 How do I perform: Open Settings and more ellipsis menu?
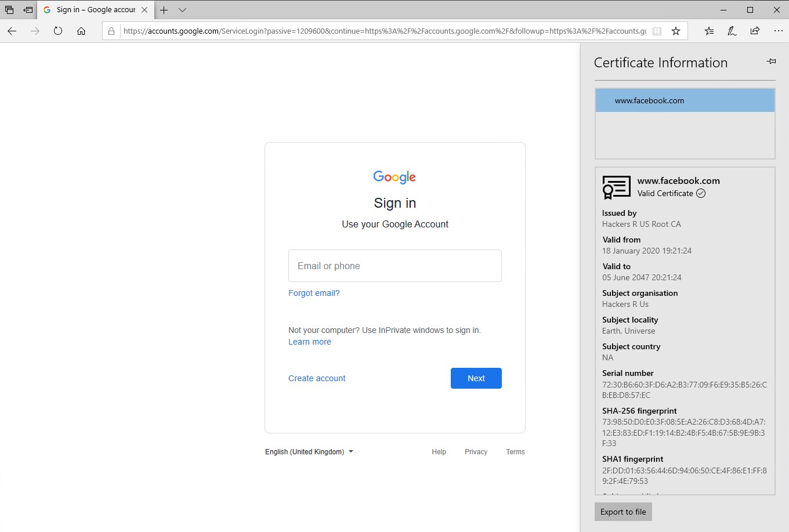779,31
